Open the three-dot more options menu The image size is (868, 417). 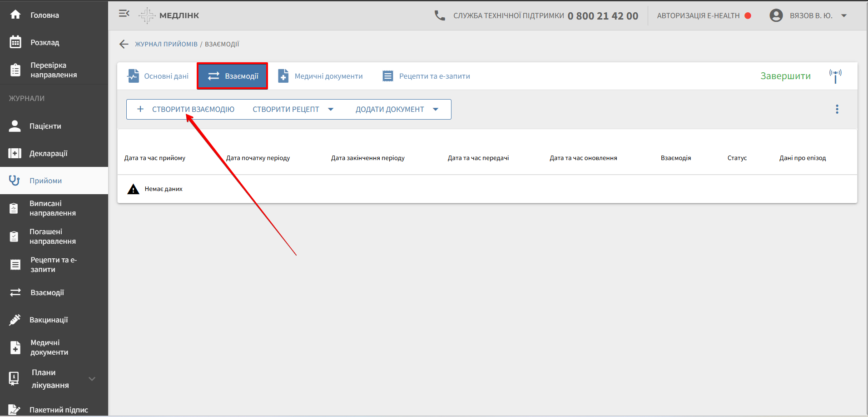(837, 109)
